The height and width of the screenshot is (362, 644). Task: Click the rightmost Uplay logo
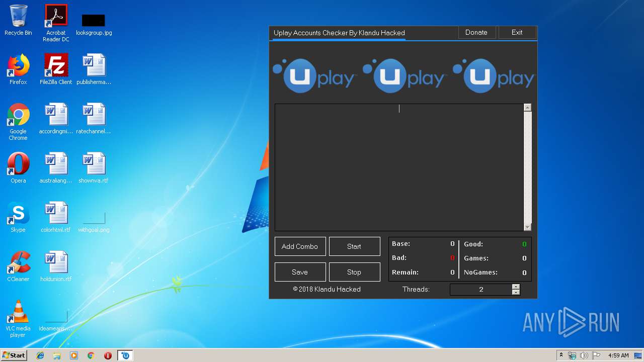click(x=494, y=75)
